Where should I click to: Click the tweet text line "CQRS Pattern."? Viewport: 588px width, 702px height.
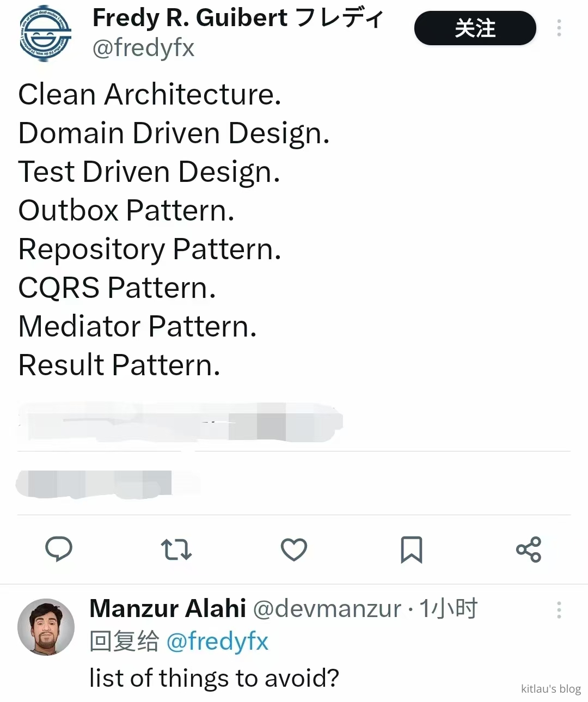[x=117, y=288]
